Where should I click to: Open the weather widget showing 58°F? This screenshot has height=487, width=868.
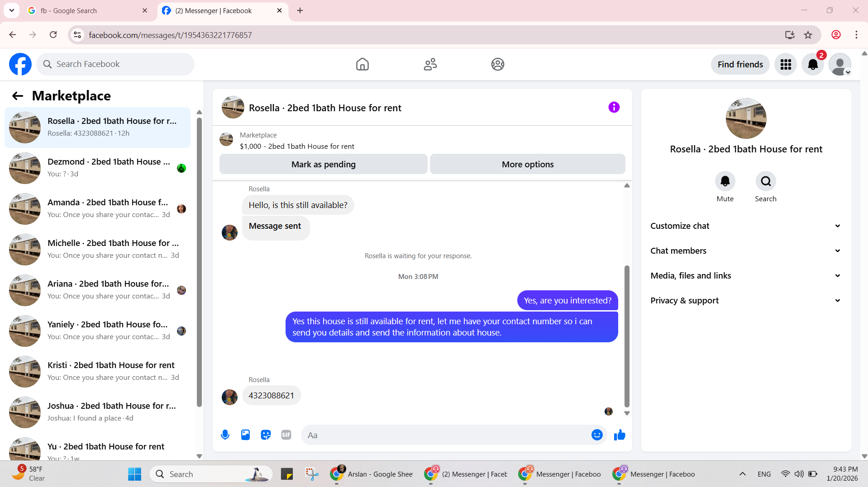click(29, 474)
